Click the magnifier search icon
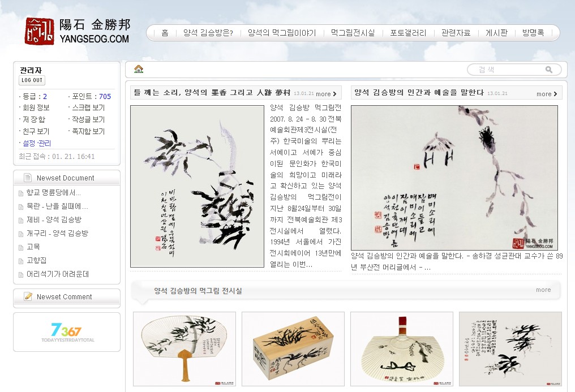 point(549,70)
